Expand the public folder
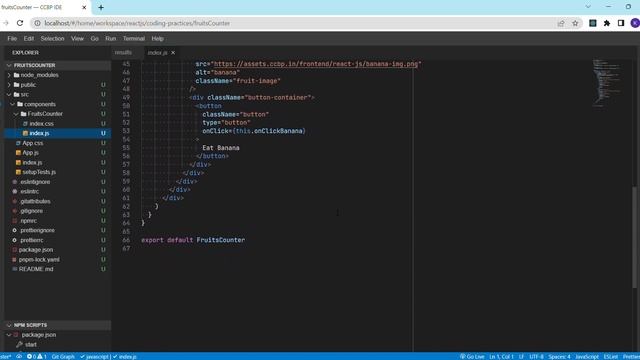 [x=57, y=85]
